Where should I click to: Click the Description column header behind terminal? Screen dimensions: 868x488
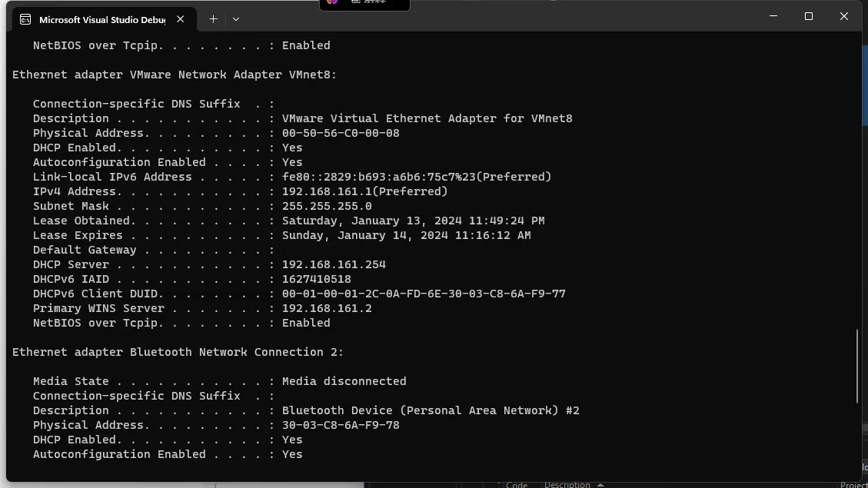(567, 484)
